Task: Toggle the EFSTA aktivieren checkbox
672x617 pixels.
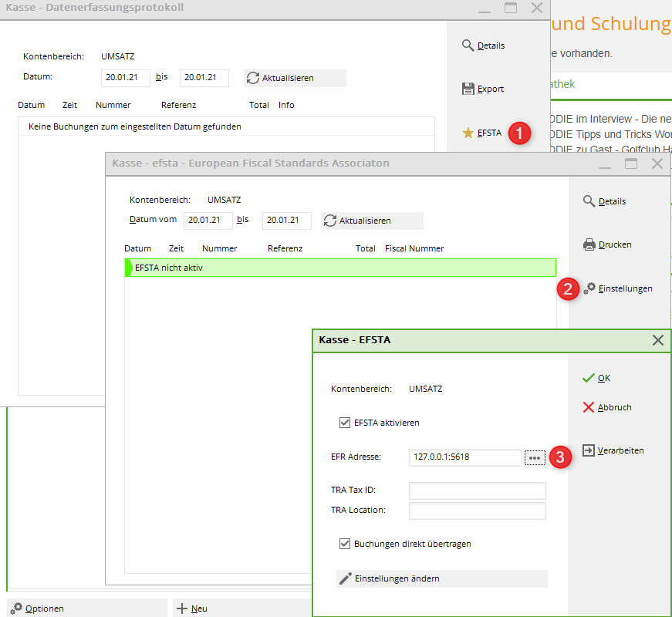Action: point(345,423)
